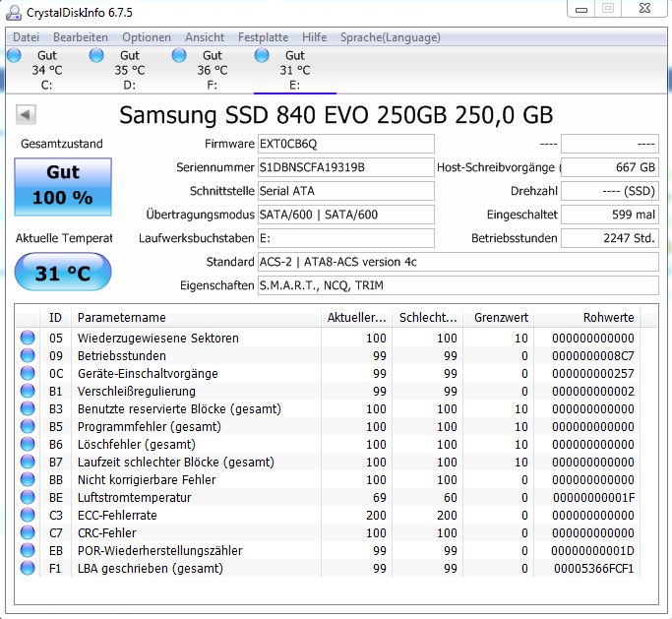Click the Schlecht... column header
672x619 pixels.
[428, 317]
